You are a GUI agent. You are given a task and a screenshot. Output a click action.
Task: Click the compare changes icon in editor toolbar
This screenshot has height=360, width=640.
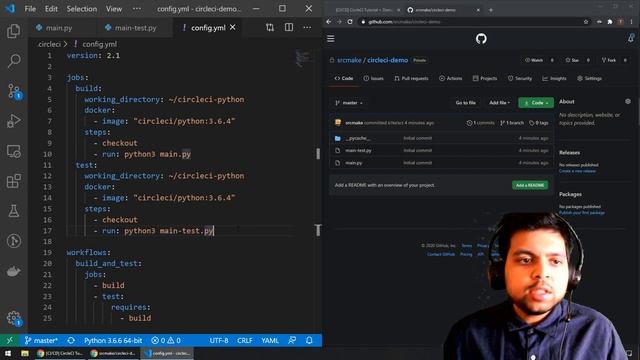pos(270,27)
